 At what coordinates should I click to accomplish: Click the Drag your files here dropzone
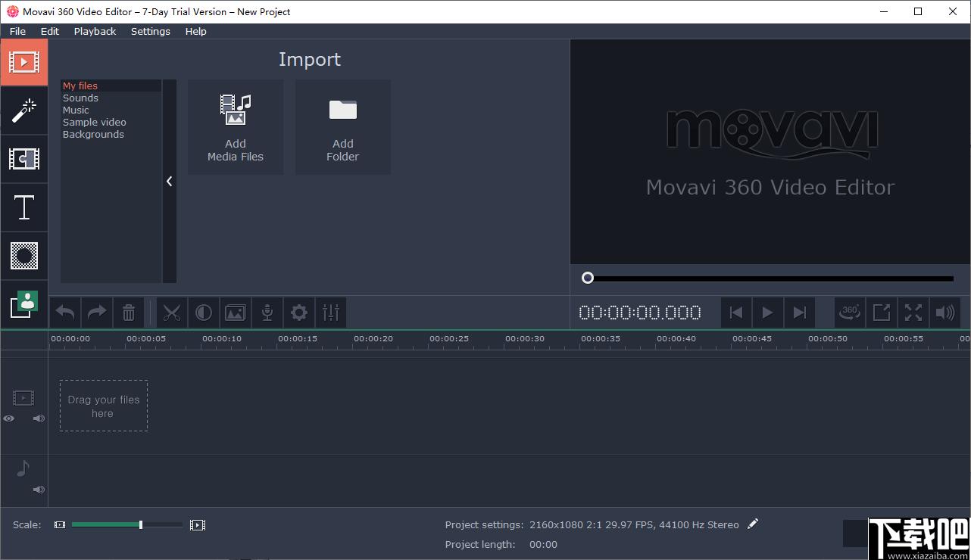pyautogui.click(x=104, y=406)
